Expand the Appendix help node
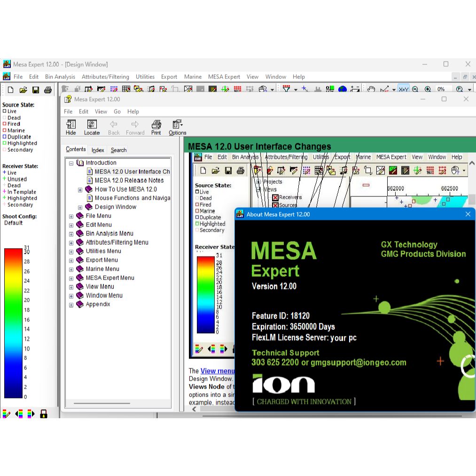 pyautogui.click(x=71, y=305)
